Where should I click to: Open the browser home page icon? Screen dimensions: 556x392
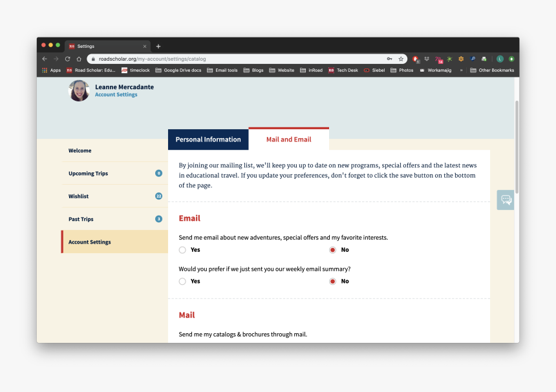79,59
